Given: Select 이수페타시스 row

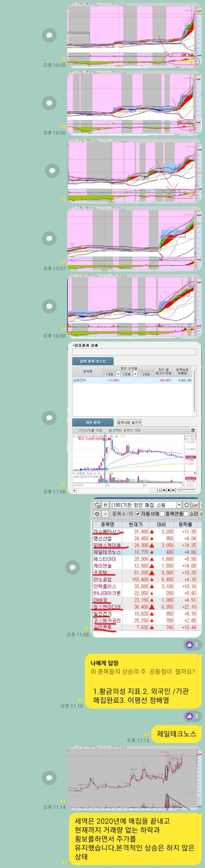Looking at the screenshot, I should 147,531.
